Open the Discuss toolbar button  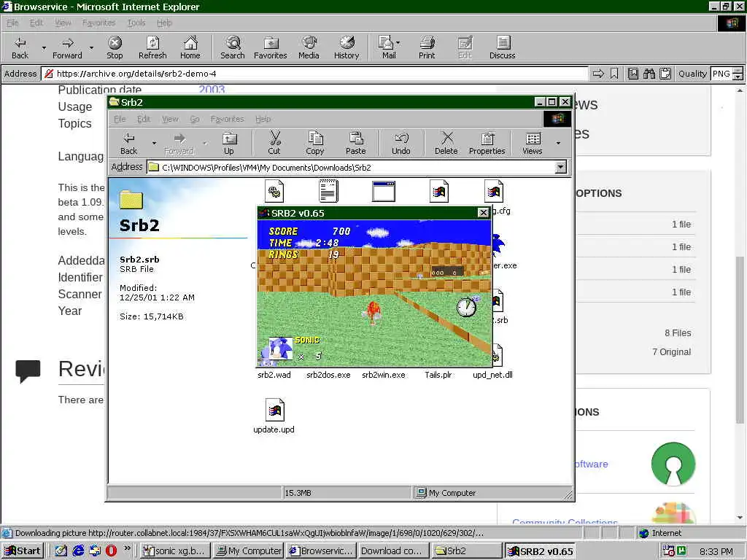pos(503,47)
